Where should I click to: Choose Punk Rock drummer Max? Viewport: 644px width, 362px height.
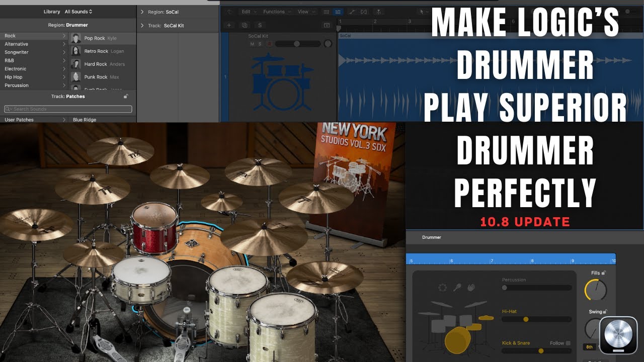[x=103, y=77]
